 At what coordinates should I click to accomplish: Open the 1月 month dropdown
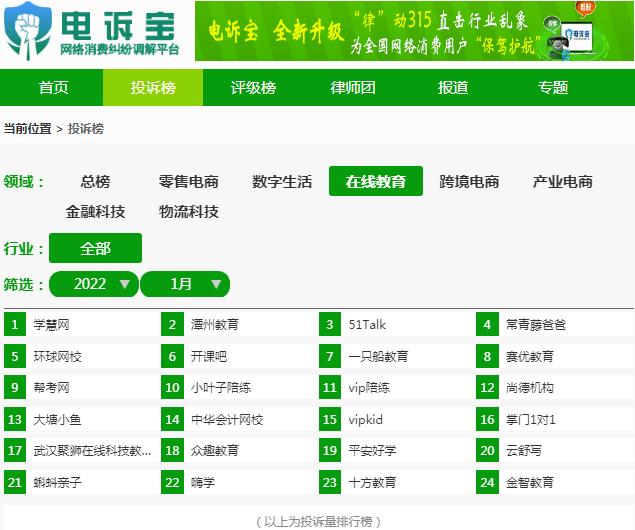[x=184, y=284]
